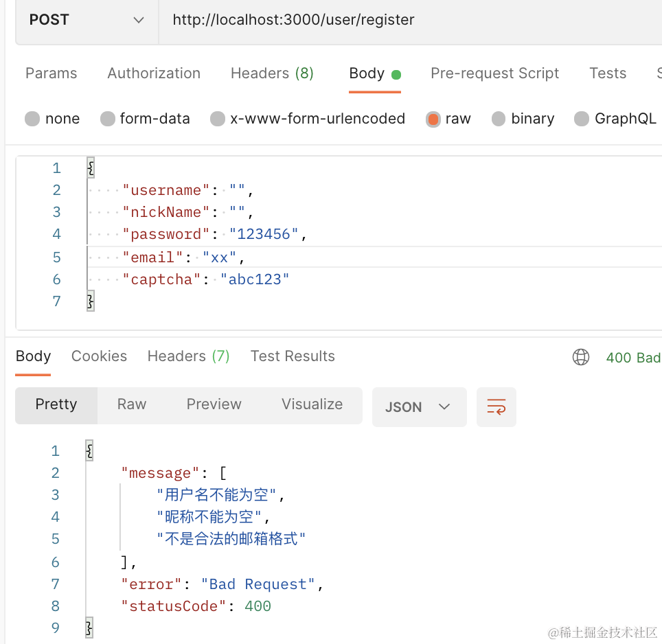This screenshot has width=662, height=644.
Task: Click the wrap lines icon in response
Action: (x=496, y=406)
